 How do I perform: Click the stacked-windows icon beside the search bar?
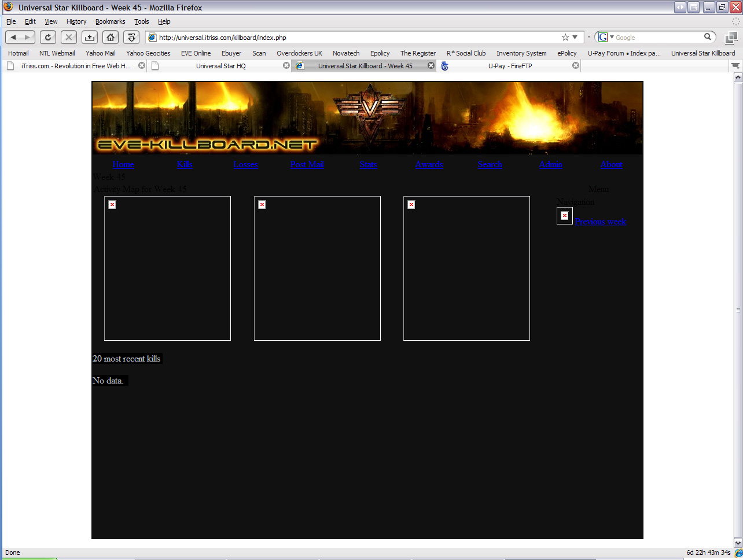pos(731,38)
